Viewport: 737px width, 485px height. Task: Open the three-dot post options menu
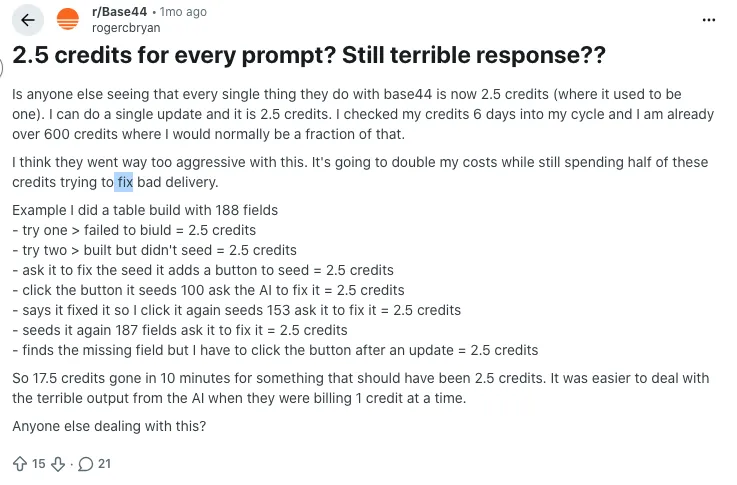pos(708,20)
